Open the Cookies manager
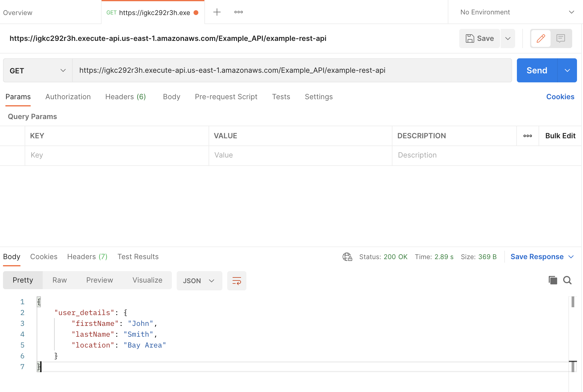Viewport: 583px width, 392px height. 560,96
